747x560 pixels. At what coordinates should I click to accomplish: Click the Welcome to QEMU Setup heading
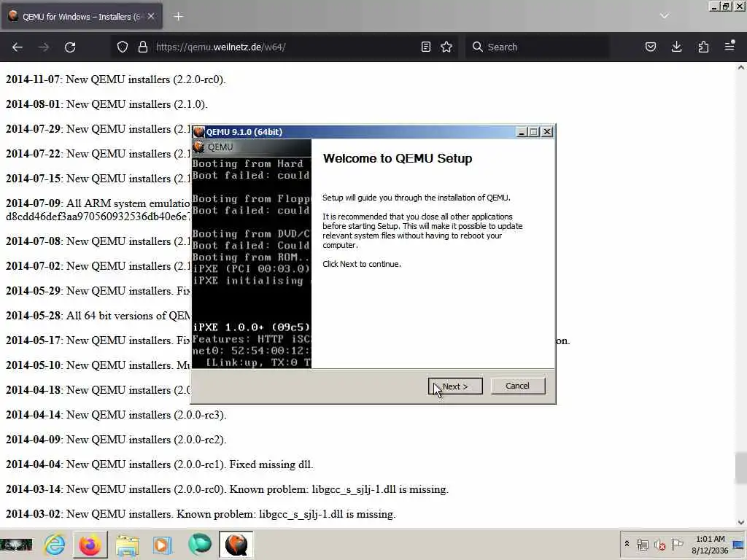pos(398,158)
